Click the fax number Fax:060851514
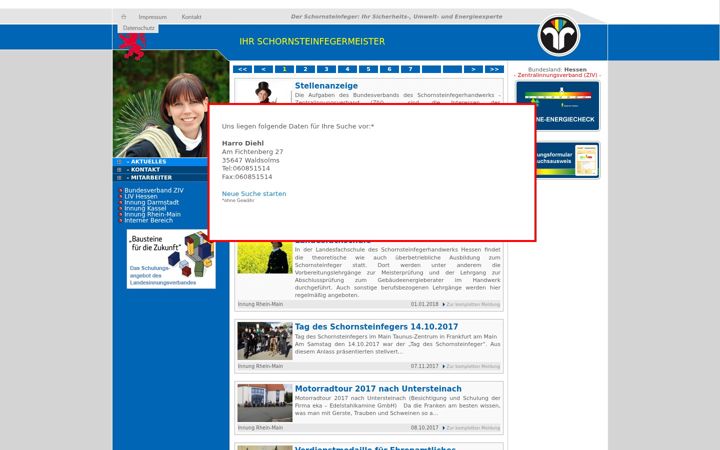This screenshot has height=450, width=720. tap(247, 177)
